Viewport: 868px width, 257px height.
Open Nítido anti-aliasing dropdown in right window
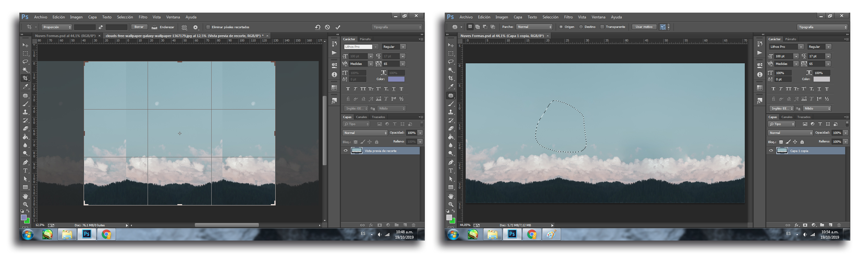point(817,109)
